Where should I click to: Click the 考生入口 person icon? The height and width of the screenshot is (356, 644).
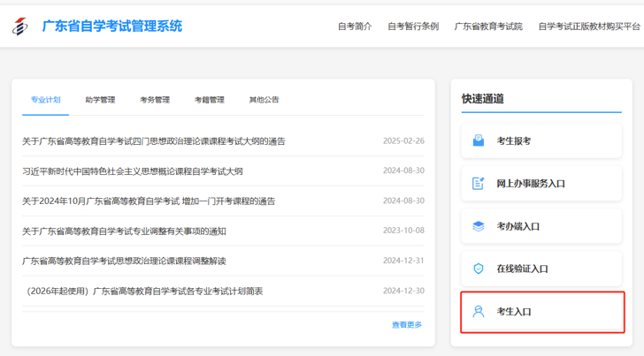tap(479, 312)
